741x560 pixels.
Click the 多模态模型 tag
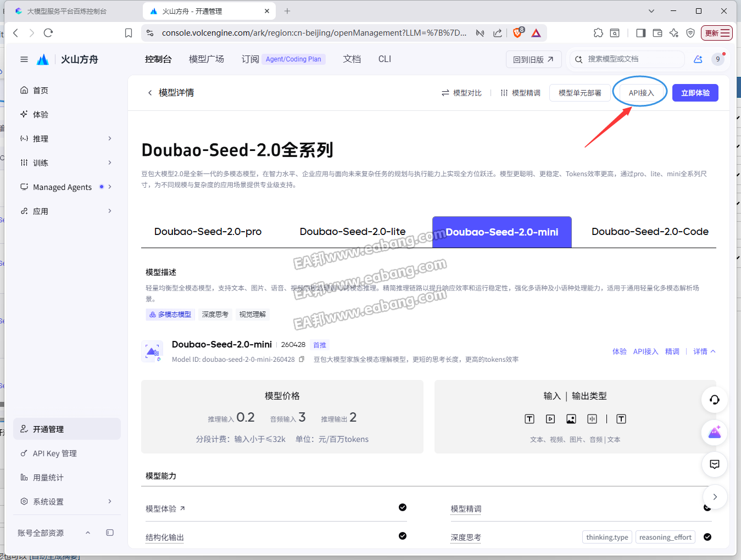[x=170, y=315]
